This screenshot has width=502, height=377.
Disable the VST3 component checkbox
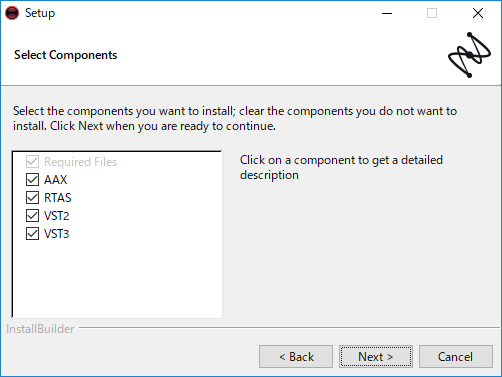[x=32, y=234]
